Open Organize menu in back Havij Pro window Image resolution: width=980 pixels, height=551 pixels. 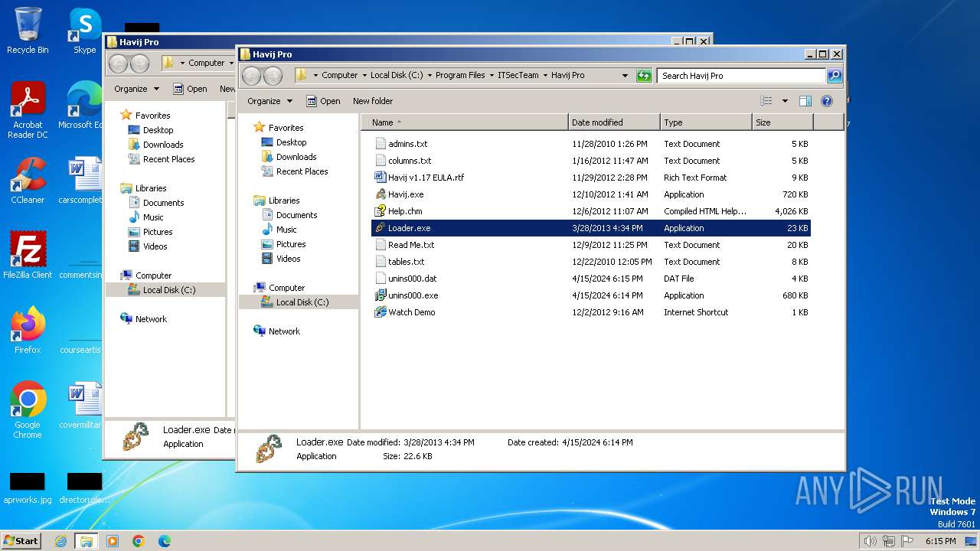pos(136,89)
